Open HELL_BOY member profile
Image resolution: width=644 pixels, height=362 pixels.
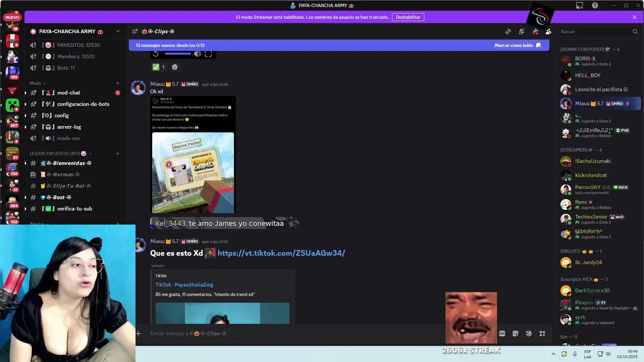pyautogui.click(x=600, y=75)
